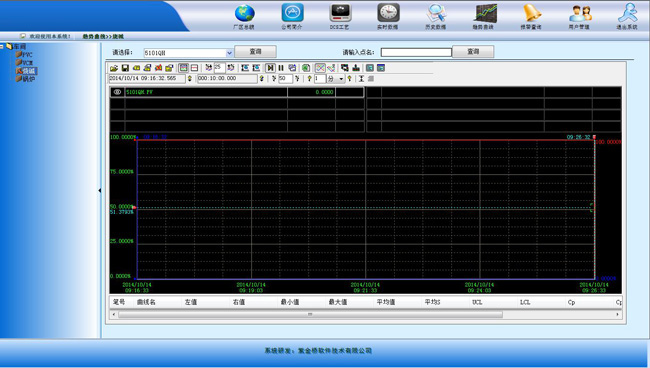Toggle the 5101QH PV curve eye icon
650x368 pixels.
click(x=117, y=92)
